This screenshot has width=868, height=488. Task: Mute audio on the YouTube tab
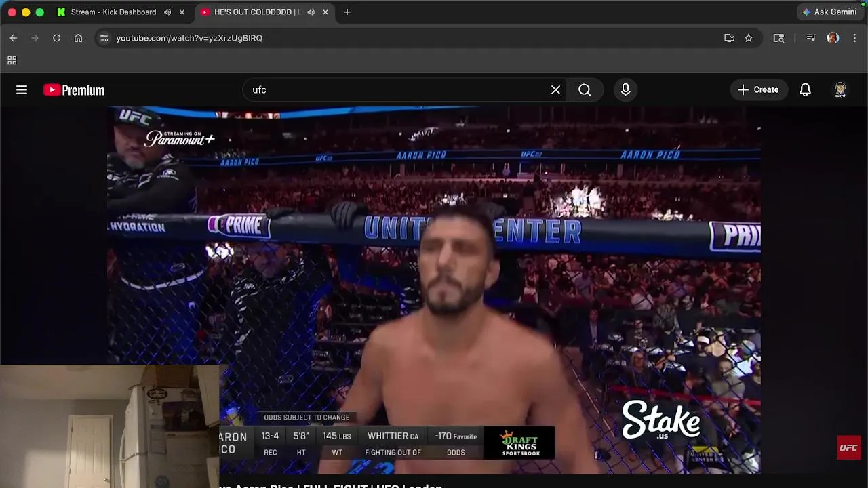[x=311, y=12]
